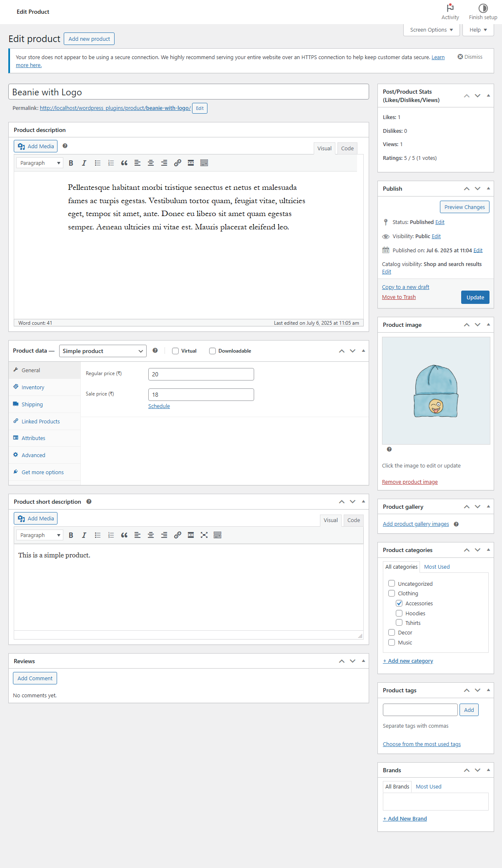The width and height of the screenshot is (502, 868).
Task: Click help icon below the product image
Action: pos(389,449)
